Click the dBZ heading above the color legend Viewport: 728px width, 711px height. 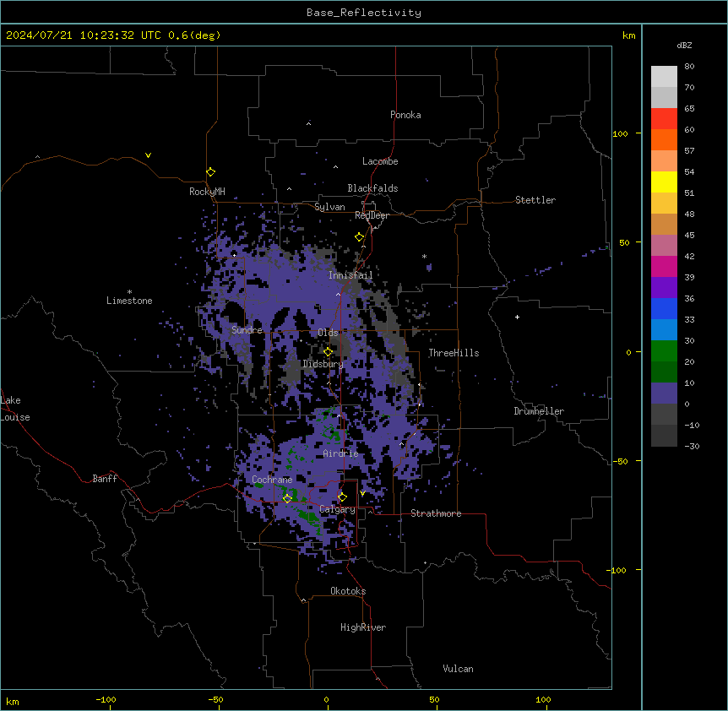coord(684,45)
